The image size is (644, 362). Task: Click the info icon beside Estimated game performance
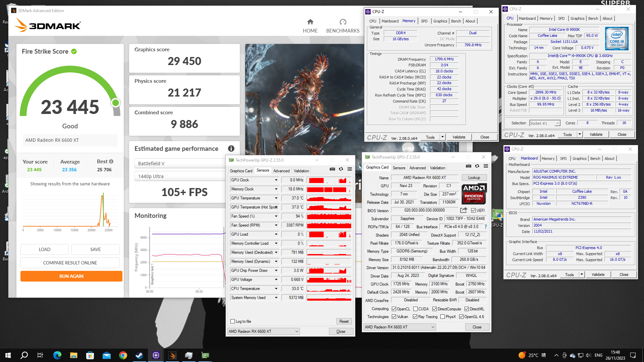231,148
